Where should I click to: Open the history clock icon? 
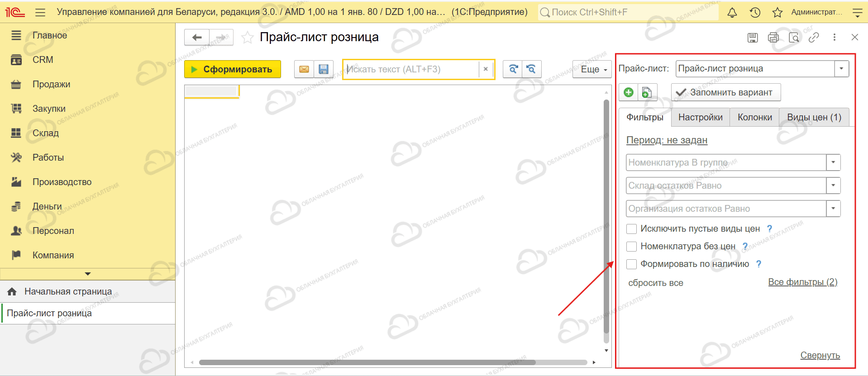pyautogui.click(x=754, y=12)
